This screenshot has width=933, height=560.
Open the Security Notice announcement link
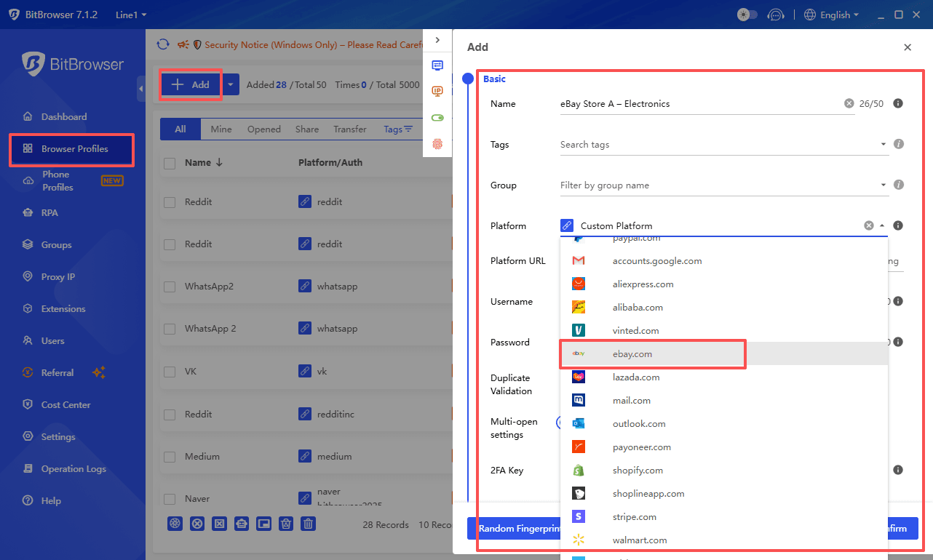pyautogui.click(x=313, y=45)
